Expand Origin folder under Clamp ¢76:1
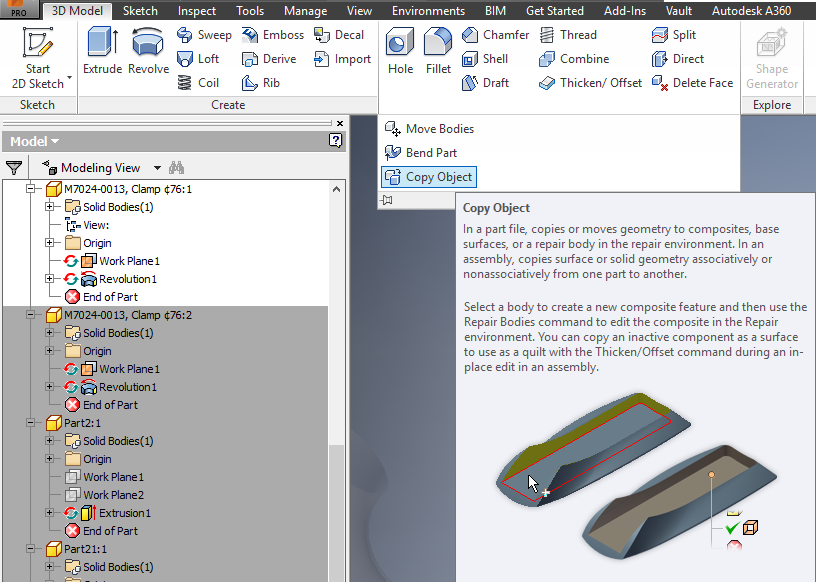 click(x=49, y=243)
